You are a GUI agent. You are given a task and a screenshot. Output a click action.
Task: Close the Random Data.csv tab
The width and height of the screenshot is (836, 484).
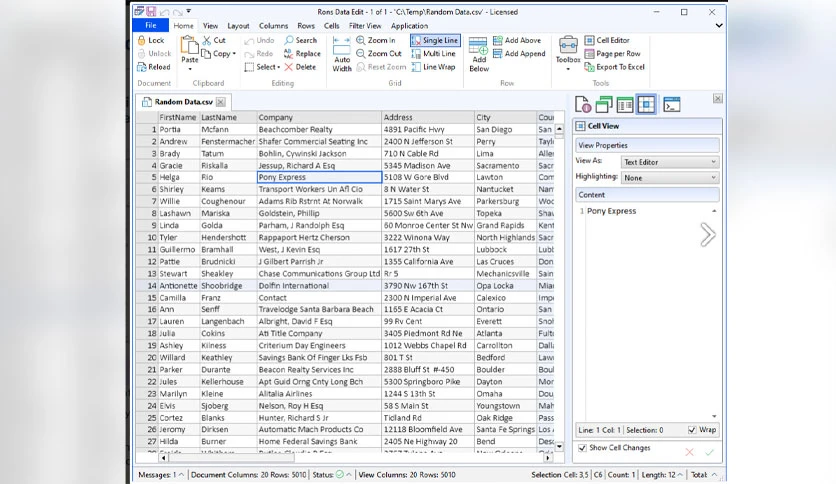click(221, 102)
